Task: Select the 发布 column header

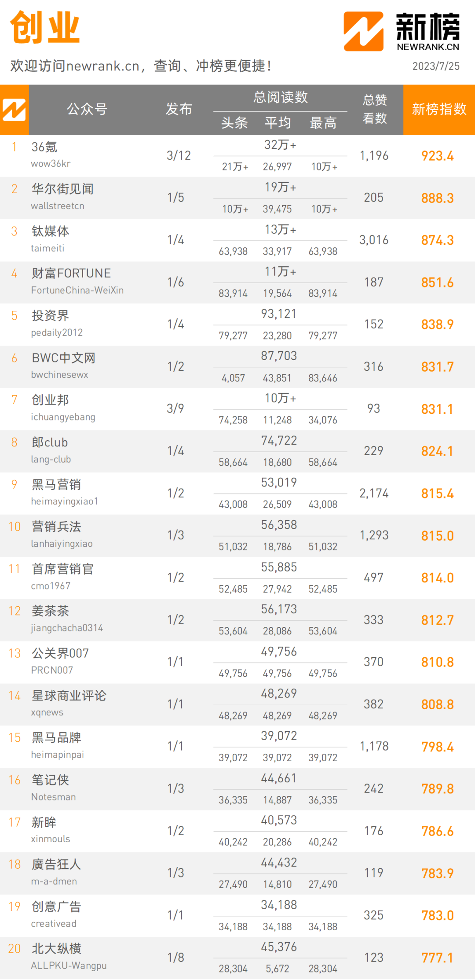Action: point(179,109)
